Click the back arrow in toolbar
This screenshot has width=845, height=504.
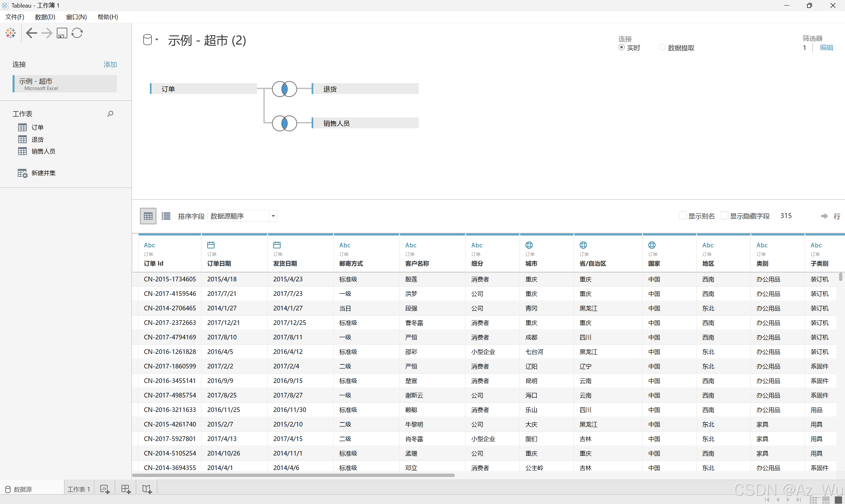pyautogui.click(x=31, y=33)
